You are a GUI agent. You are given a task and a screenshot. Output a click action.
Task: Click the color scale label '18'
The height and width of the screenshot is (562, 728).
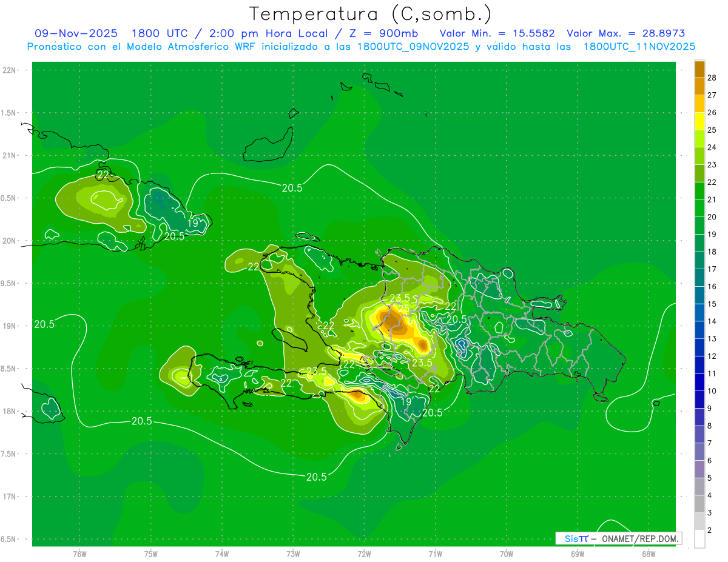coord(712,252)
